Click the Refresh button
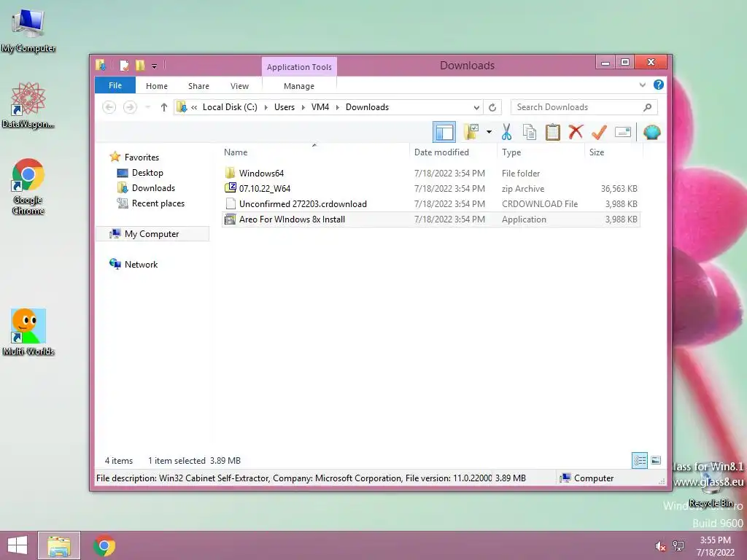747x560 pixels. (x=492, y=108)
